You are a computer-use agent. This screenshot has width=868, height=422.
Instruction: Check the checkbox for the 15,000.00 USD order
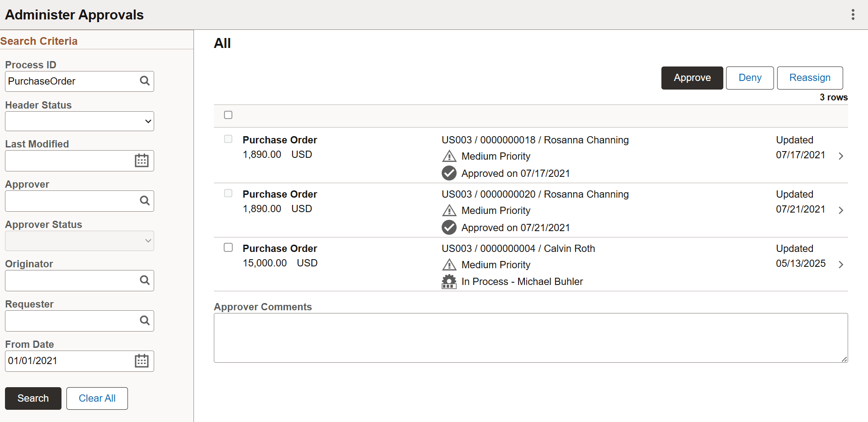228,247
